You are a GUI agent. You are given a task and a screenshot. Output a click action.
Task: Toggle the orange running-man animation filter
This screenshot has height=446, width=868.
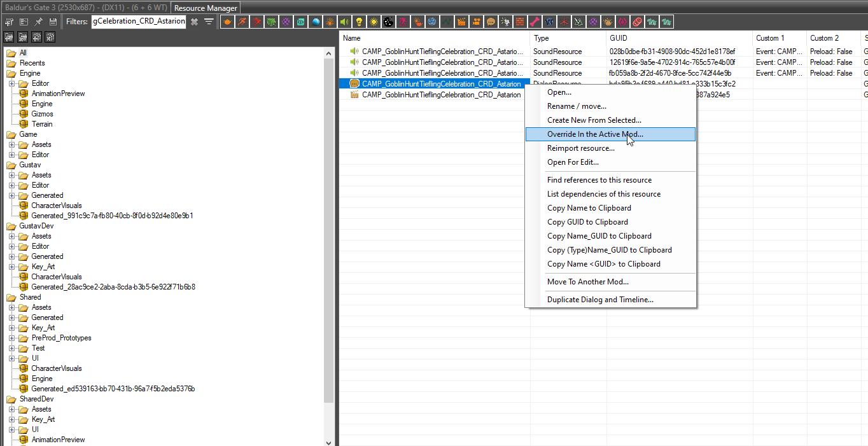click(x=242, y=22)
